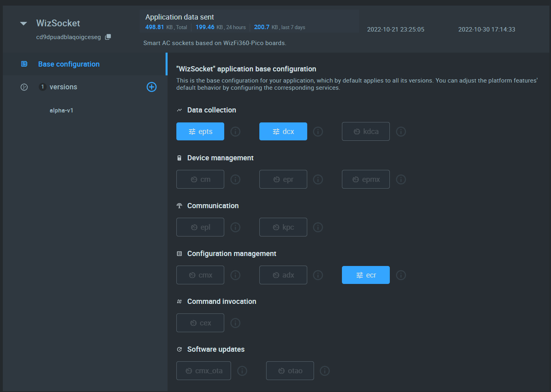Show info about dcx service

tap(318, 132)
